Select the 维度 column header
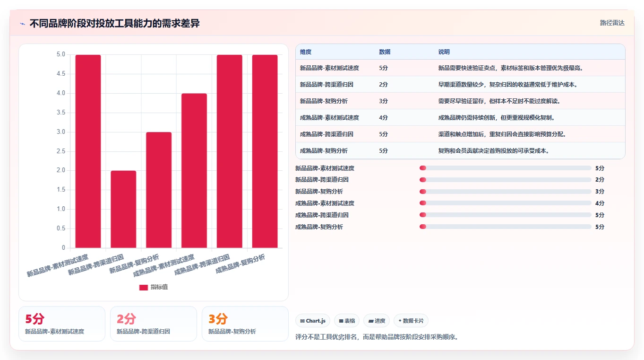This screenshot has width=644, height=360. coord(306,52)
